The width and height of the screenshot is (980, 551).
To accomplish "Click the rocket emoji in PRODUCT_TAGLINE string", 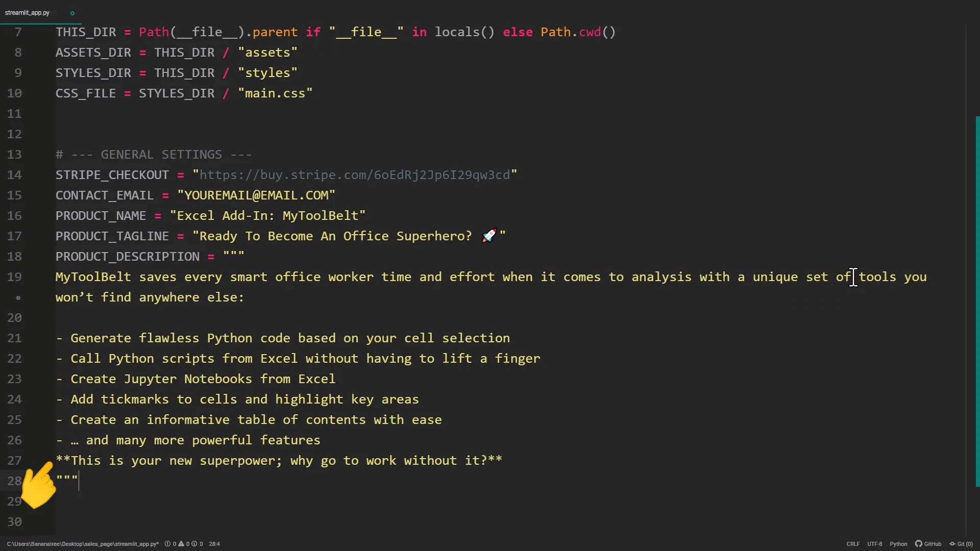I will pyautogui.click(x=488, y=236).
